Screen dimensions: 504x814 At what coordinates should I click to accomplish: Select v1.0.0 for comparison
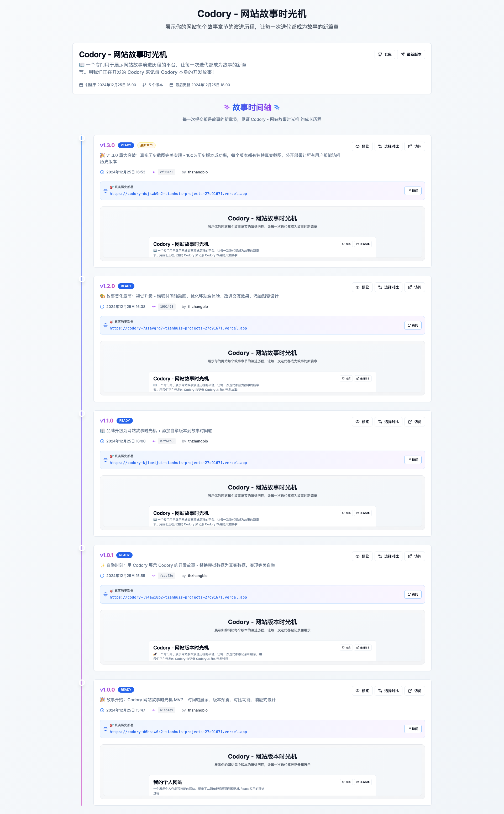click(x=388, y=691)
